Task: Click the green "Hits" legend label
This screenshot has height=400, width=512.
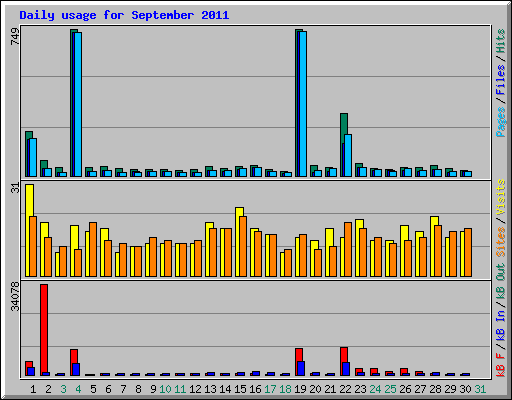Action: coord(500,41)
